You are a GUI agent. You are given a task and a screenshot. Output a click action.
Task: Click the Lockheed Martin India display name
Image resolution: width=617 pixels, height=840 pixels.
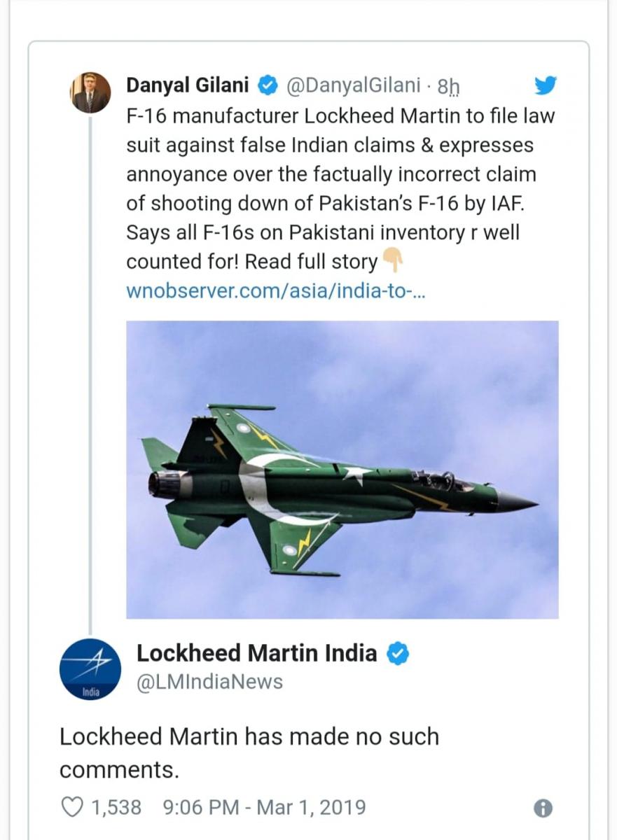tap(257, 653)
